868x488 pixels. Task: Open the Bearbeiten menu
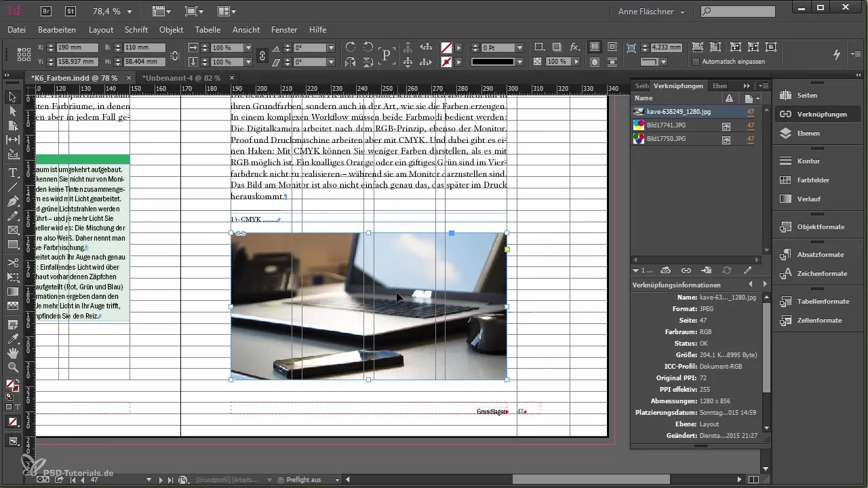point(57,30)
